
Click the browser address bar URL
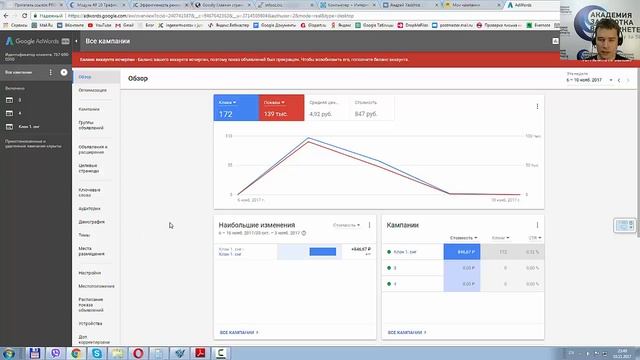coord(210,16)
